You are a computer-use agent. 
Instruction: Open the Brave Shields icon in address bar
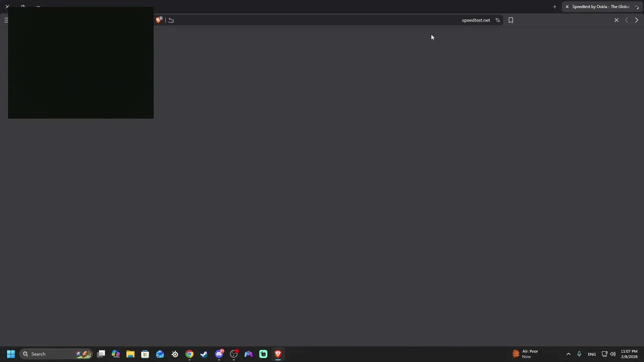click(x=159, y=20)
